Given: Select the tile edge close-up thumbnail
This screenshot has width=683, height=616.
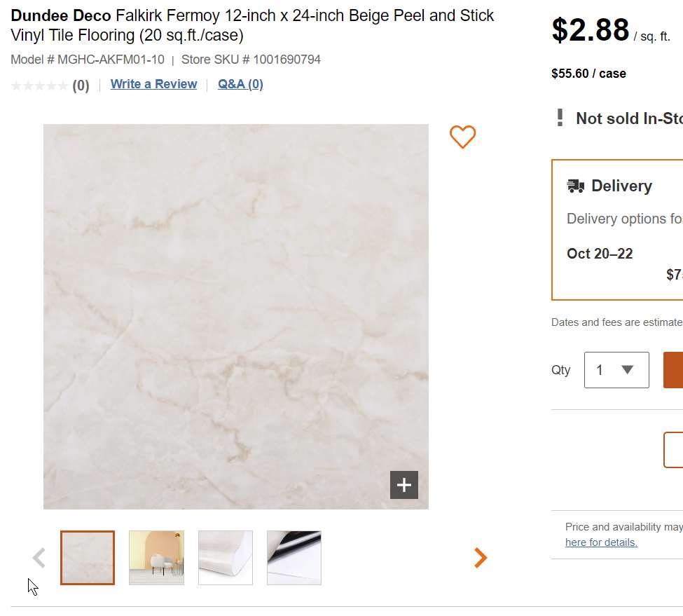Looking at the screenshot, I should (x=226, y=558).
